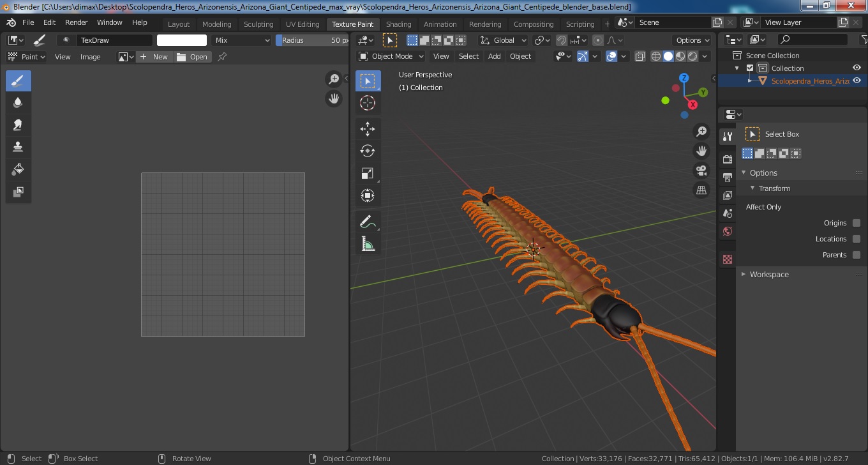The height and width of the screenshot is (465, 868).
Task: Toggle camera view in the viewport
Action: (x=701, y=171)
